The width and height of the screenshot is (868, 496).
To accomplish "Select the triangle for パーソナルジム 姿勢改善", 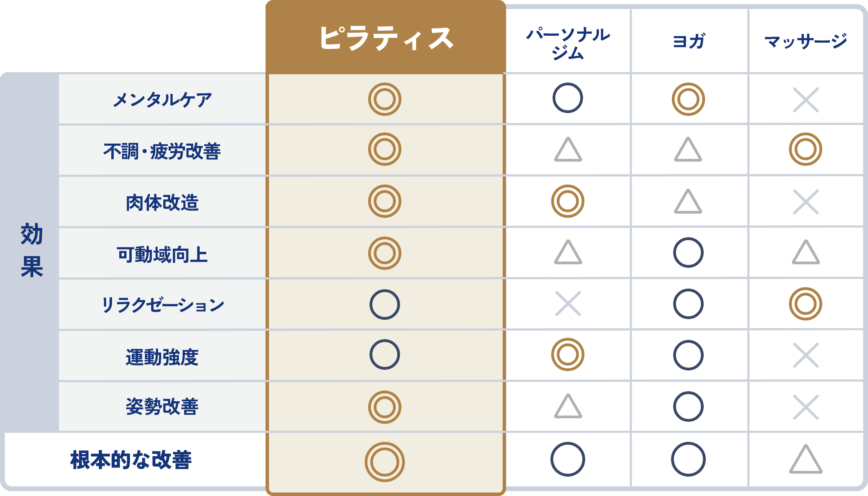I will click(x=568, y=407).
